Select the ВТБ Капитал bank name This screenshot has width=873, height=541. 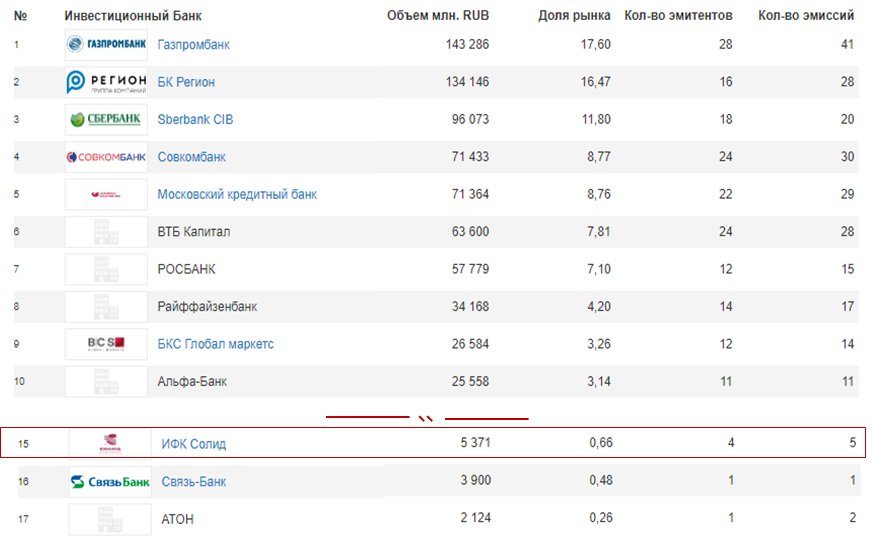(194, 232)
